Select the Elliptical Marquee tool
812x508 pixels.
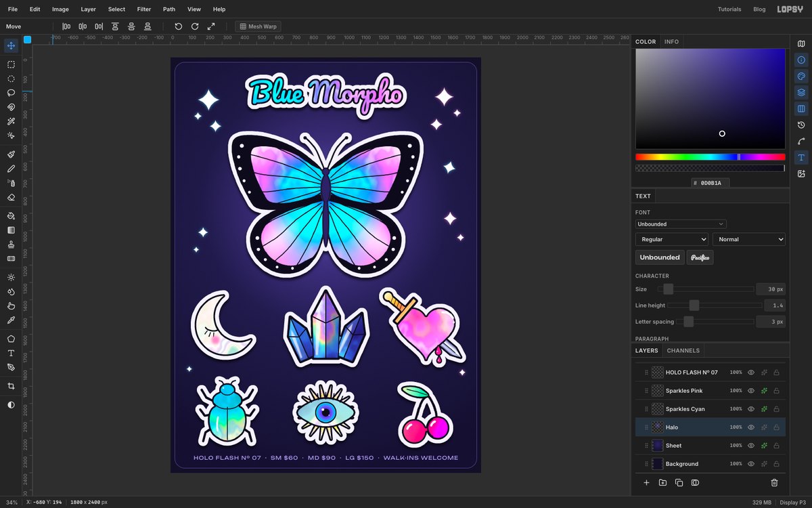tap(11, 79)
